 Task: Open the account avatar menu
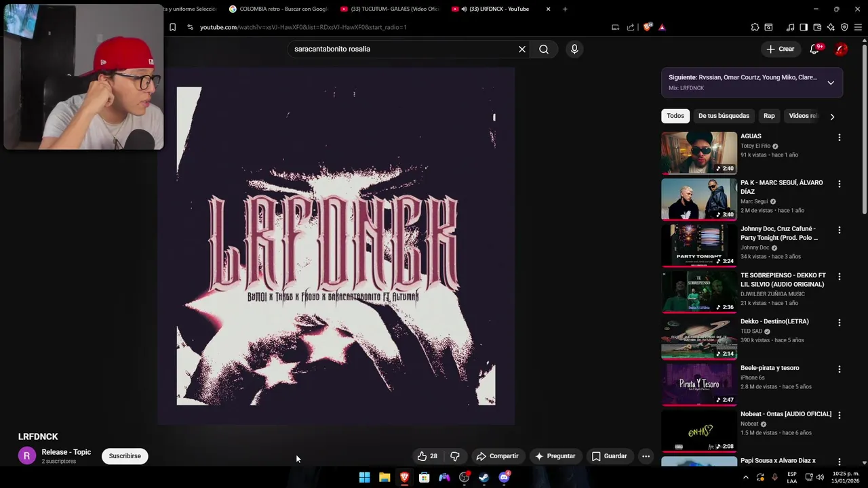[x=841, y=49]
